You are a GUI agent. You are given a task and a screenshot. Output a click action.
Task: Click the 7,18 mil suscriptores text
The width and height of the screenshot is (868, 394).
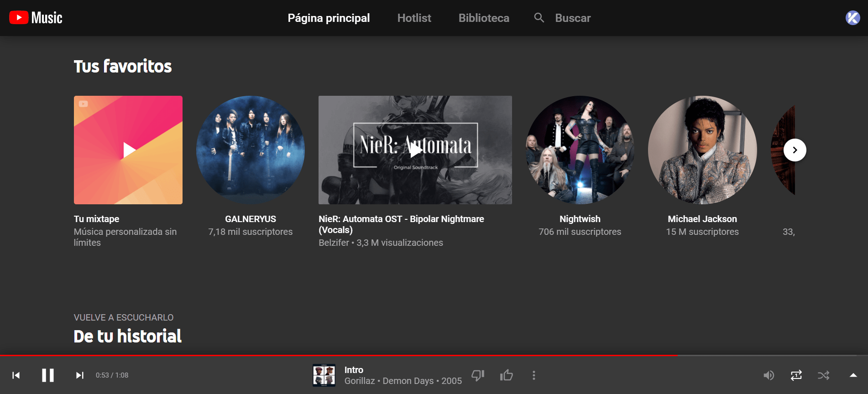click(251, 232)
